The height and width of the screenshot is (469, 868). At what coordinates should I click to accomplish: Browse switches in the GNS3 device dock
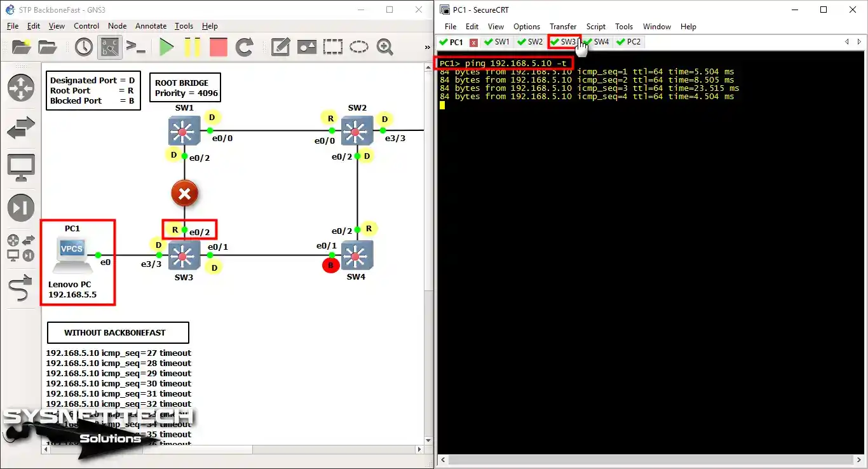click(21, 129)
